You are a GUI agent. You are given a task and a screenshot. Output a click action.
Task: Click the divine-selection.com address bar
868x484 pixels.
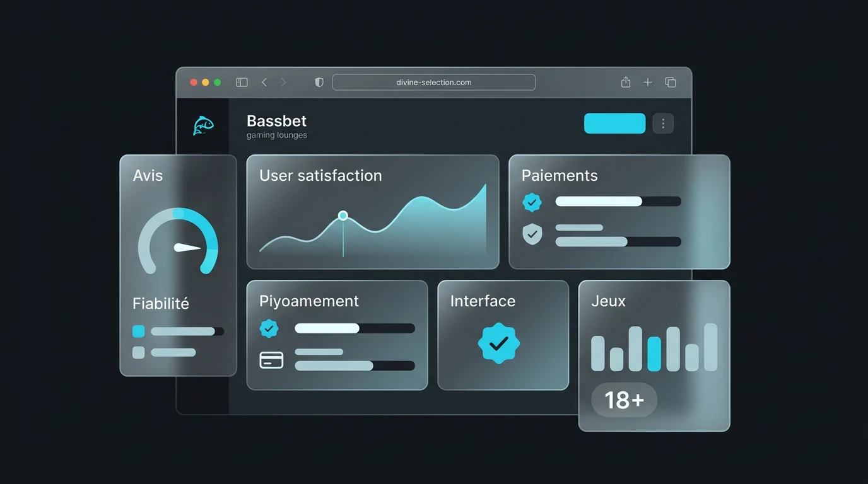tap(434, 82)
